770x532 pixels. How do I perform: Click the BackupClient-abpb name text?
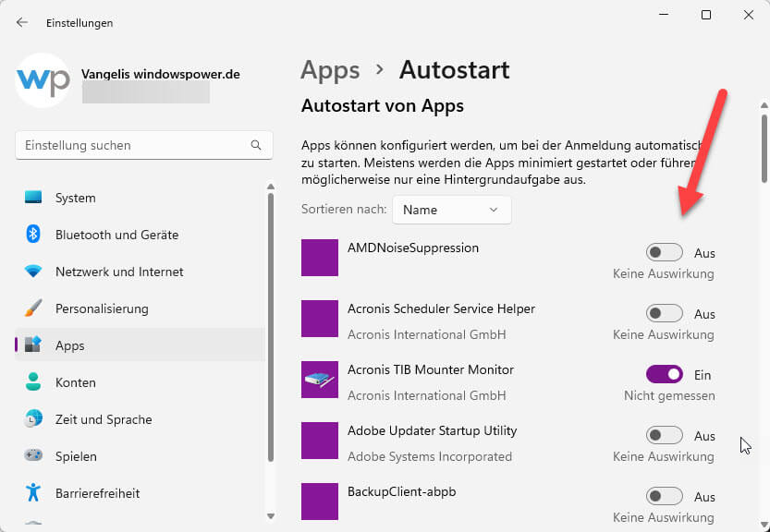point(402,491)
